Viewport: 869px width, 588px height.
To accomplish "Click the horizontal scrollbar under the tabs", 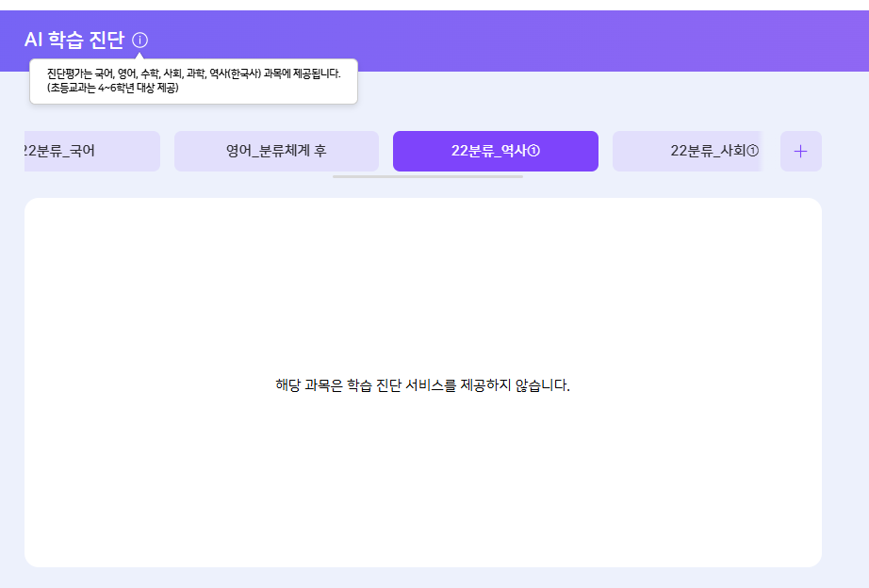I will [x=427, y=176].
